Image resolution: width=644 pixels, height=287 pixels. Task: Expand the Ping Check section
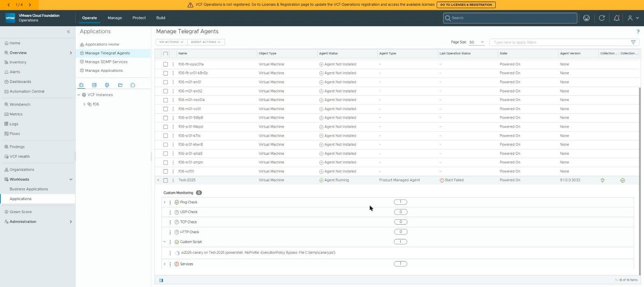[164, 202]
